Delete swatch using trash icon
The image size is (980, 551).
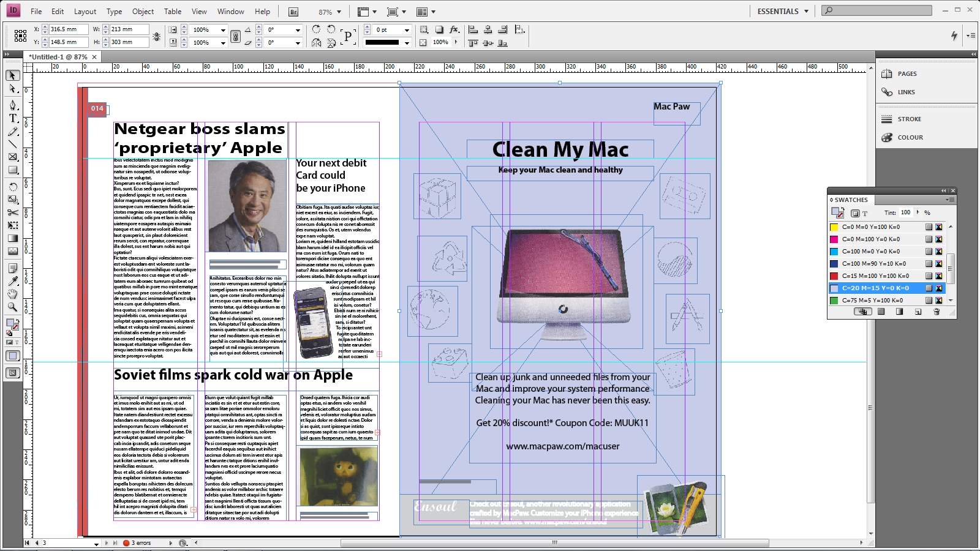937,311
